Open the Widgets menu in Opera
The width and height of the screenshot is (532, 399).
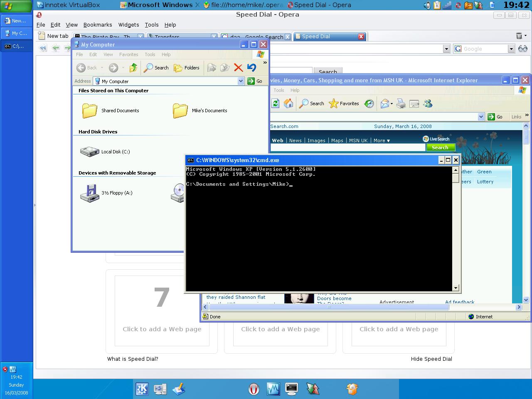point(128,25)
